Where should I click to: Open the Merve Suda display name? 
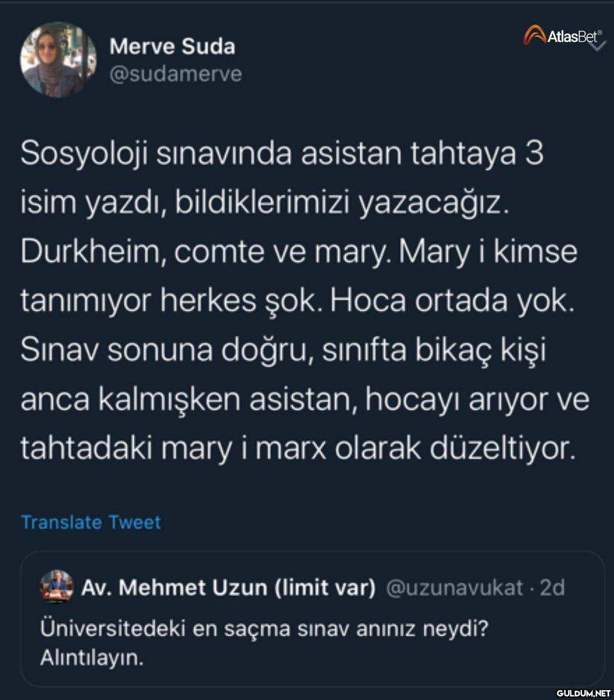(172, 47)
